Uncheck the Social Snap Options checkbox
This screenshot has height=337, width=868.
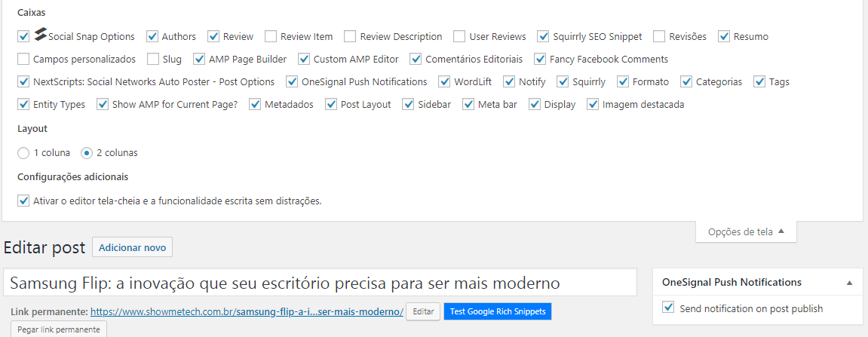tap(23, 36)
